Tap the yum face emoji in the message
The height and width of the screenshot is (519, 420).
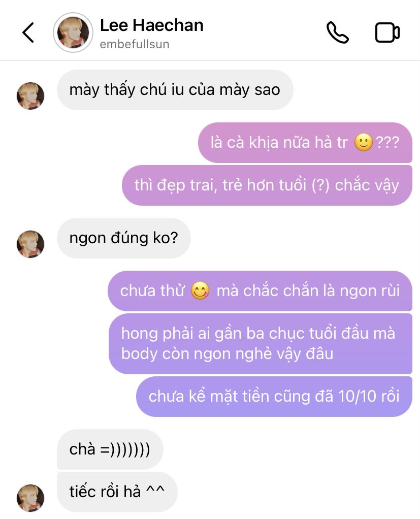(200, 290)
